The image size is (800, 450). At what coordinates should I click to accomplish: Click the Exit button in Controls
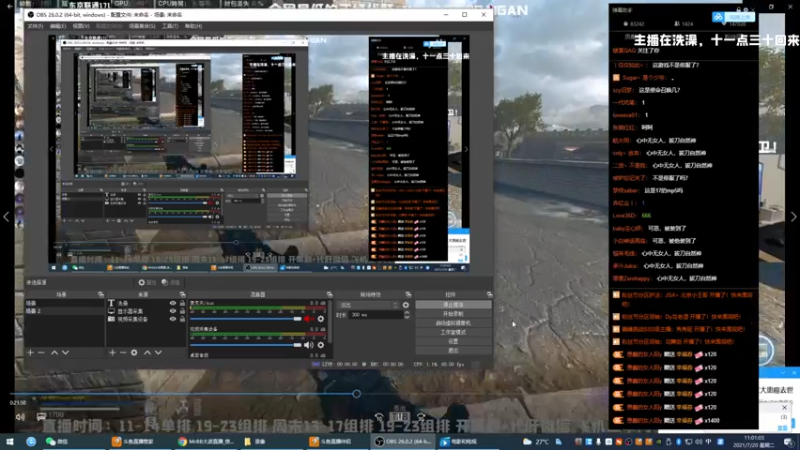pyautogui.click(x=454, y=351)
